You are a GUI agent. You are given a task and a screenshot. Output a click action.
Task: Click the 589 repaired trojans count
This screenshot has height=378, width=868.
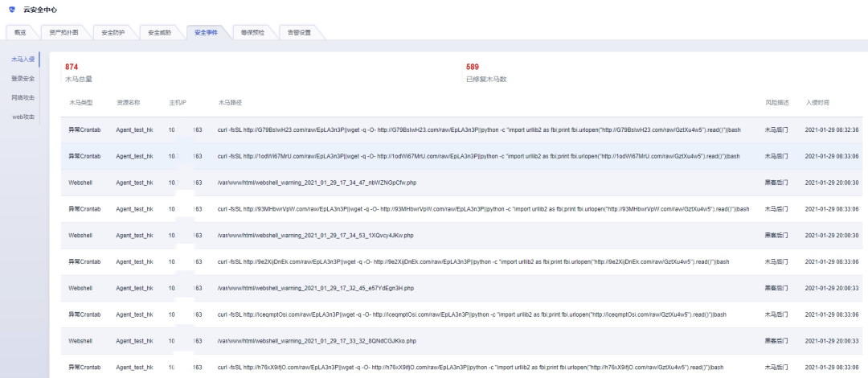click(473, 67)
